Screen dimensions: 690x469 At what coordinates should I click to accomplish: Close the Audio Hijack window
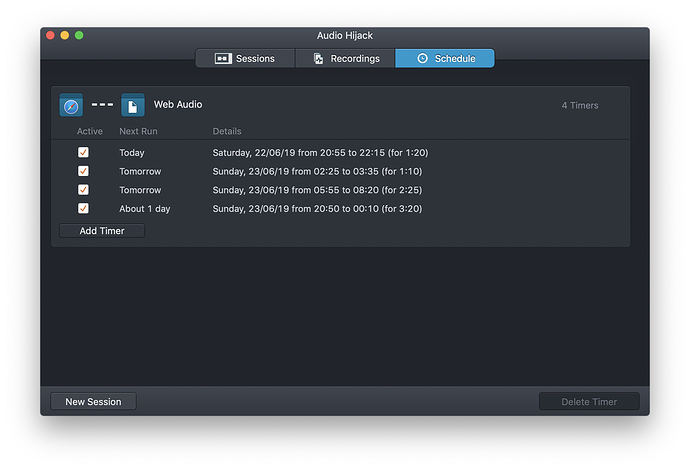pyautogui.click(x=50, y=35)
